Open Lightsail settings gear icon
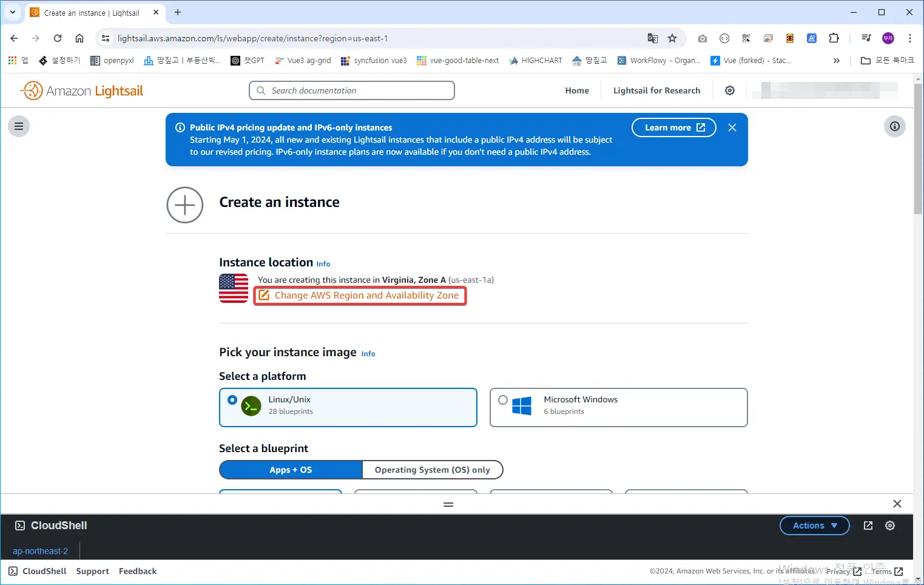924x585 pixels. tap(730, 90)
